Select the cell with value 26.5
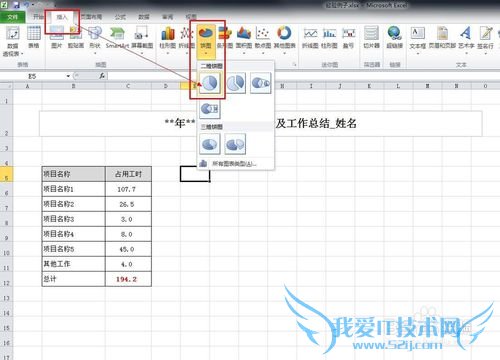500x360 pixels. [128, 204]
